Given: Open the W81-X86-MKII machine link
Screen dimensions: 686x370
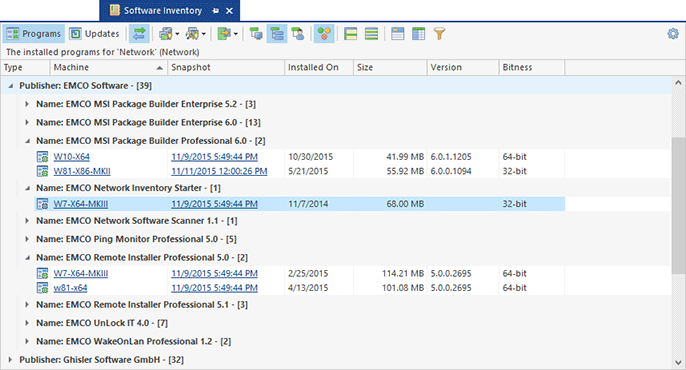Looking at the screenshot, I should tap(82, 171).
